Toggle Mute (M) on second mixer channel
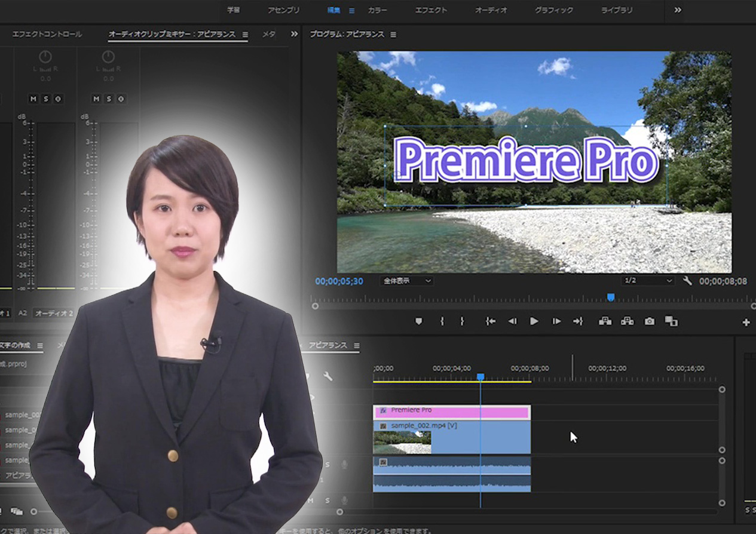 coord(96,99)
